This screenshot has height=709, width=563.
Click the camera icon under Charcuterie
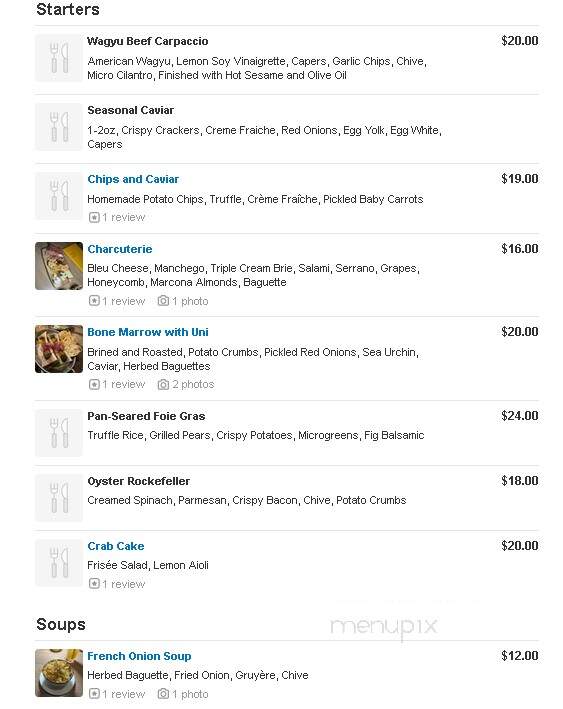163,301
